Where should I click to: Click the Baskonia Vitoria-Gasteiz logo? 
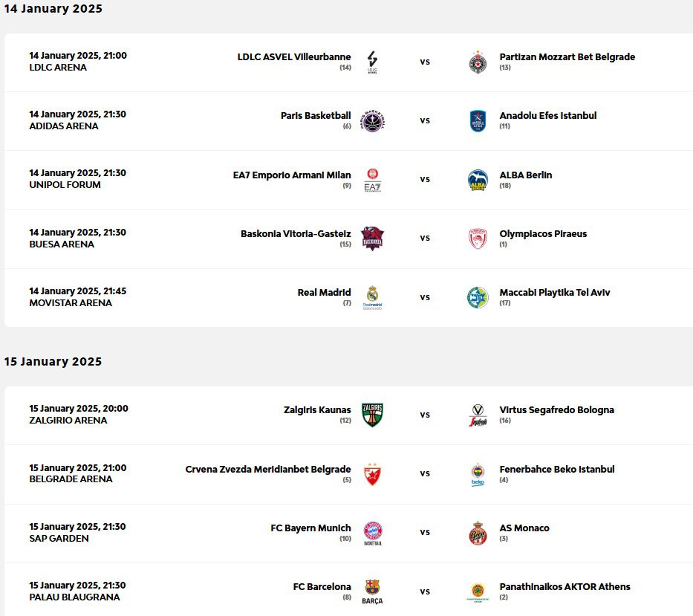tap(372, 239)
